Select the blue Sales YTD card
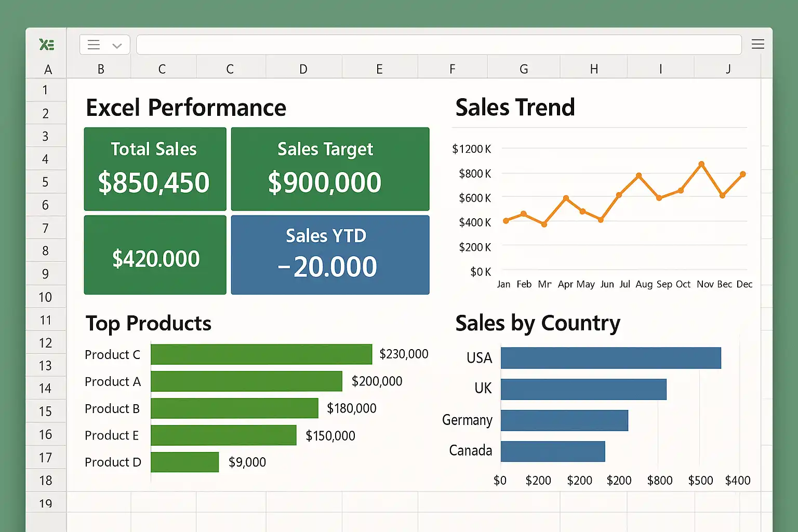The image size is (798, 532). pyautogui.click(x=330, y=255)
